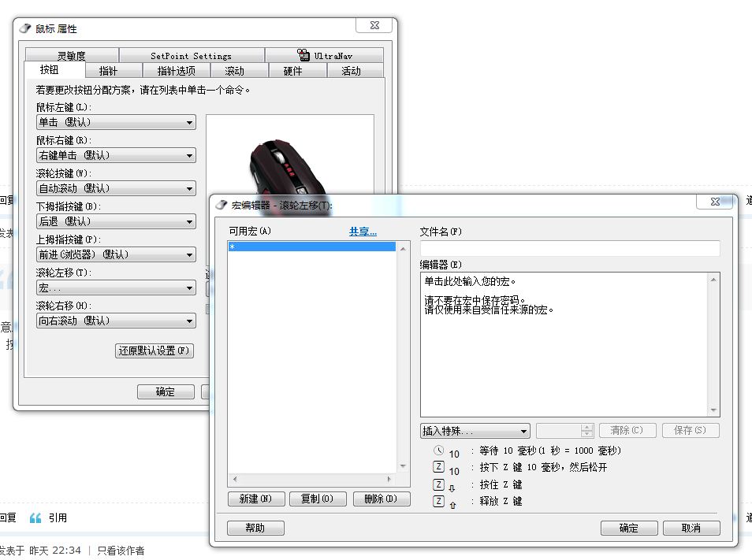Image resolution: width=752 pixels, height=560 pixels.
Task: Click the quote marks icon beside 引用
Action: tap(35, 517)
